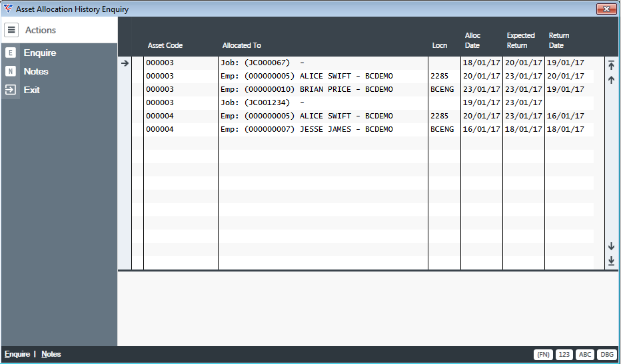Click the Return Date column header

coord(559,41)
